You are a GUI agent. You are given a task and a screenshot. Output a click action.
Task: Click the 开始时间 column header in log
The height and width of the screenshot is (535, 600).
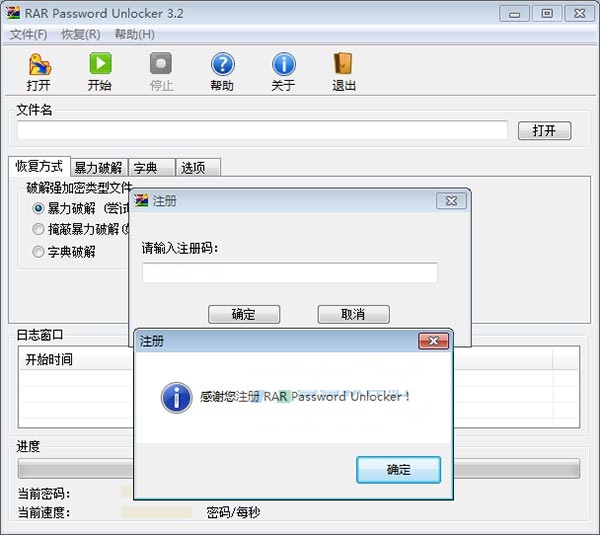(x=49, y=359)
